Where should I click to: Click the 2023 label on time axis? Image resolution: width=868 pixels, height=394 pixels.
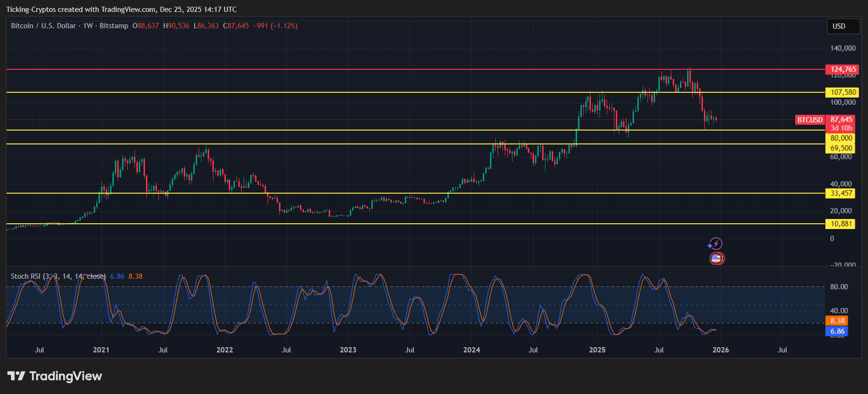(x=348, y=350)
